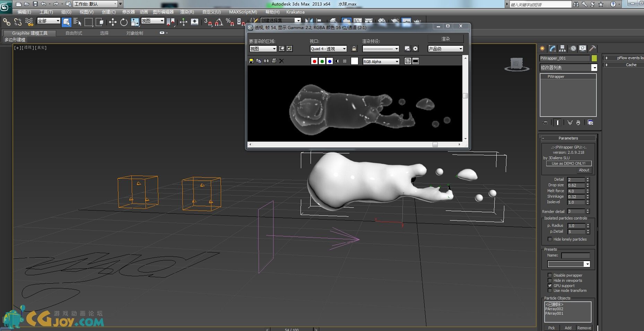Open selection filter dropdown 全部
Image resolution: width=644 pixels, height=331 pixels.
click(49, 21)
